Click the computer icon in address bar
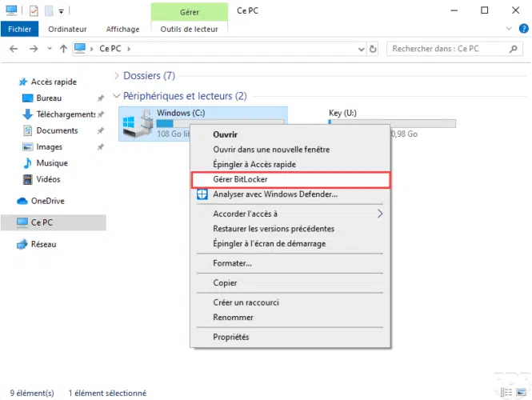This screenshot has width=532, height=400. (80, 48)
